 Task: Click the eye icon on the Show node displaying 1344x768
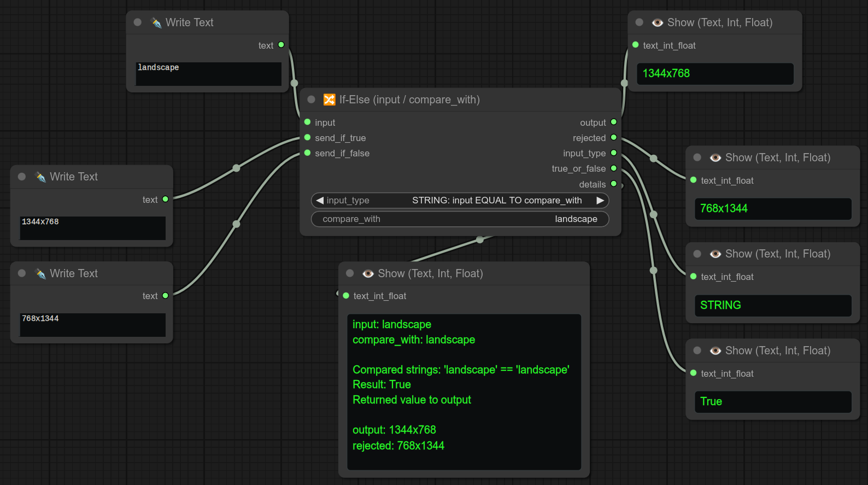pyautogui.click(x=657, y=22)
